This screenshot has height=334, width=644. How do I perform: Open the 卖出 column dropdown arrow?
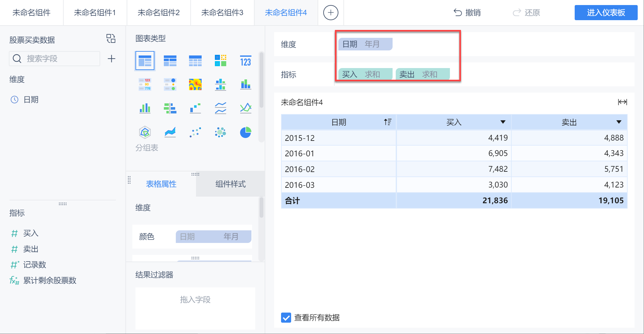pos(619,122)
